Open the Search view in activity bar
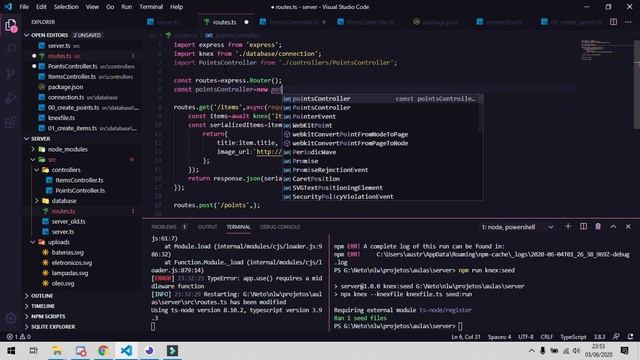Screen dimensions: 640x360 (11, 49)
